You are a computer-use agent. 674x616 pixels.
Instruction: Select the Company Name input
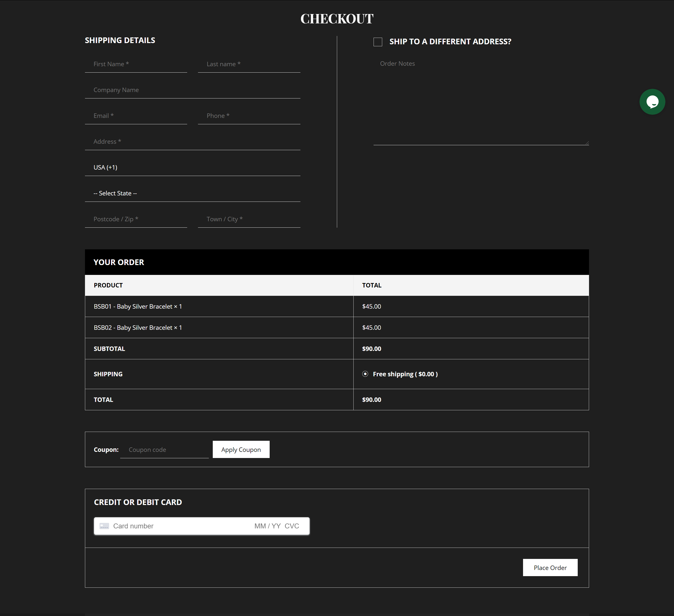(x=192, y=90)
